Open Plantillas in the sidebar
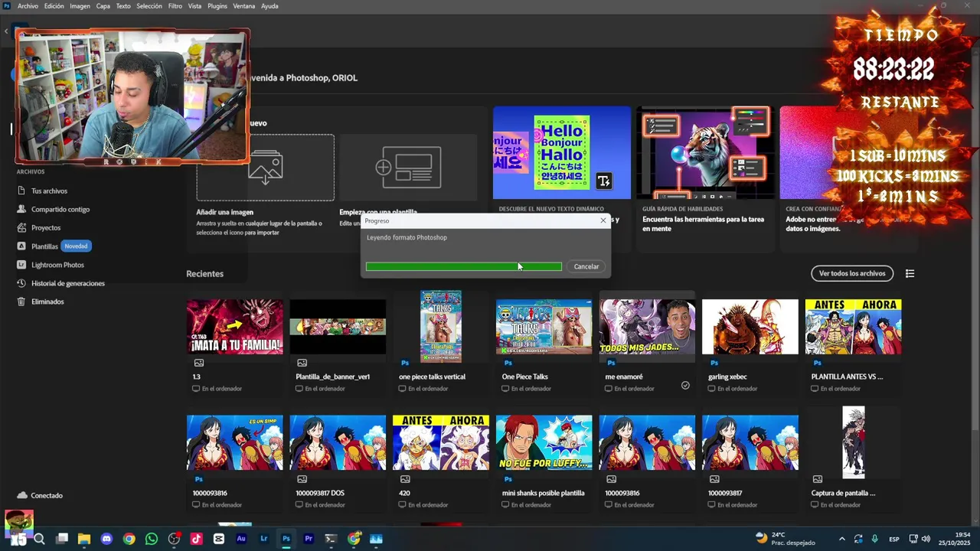This screenshot has height=551, width=980. click(44, 246)
